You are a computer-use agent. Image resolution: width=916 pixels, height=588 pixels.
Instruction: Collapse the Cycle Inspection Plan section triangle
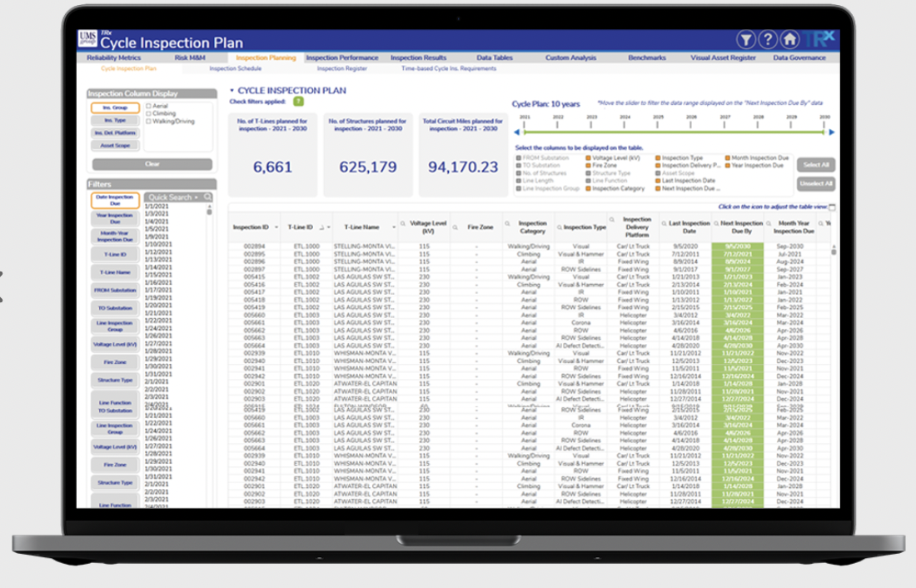(231, 90)
